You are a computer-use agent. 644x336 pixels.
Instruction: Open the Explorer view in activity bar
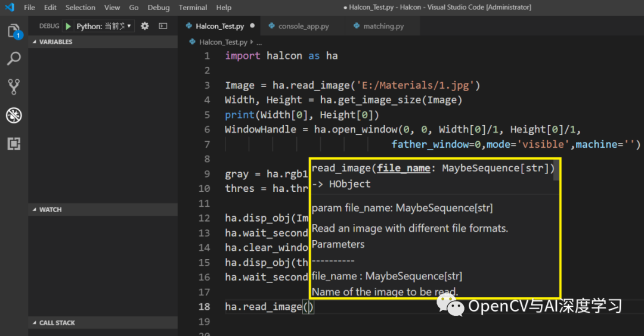coord(14,31)
